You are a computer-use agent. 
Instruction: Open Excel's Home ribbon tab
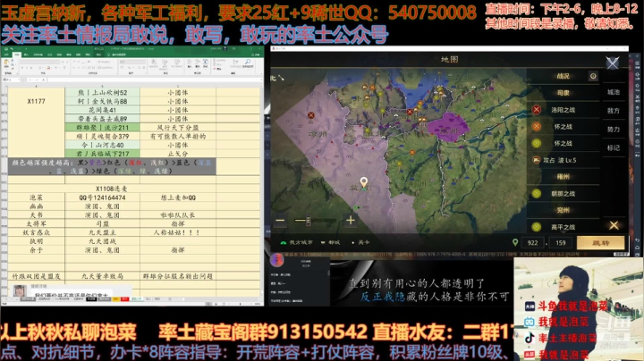16,55
